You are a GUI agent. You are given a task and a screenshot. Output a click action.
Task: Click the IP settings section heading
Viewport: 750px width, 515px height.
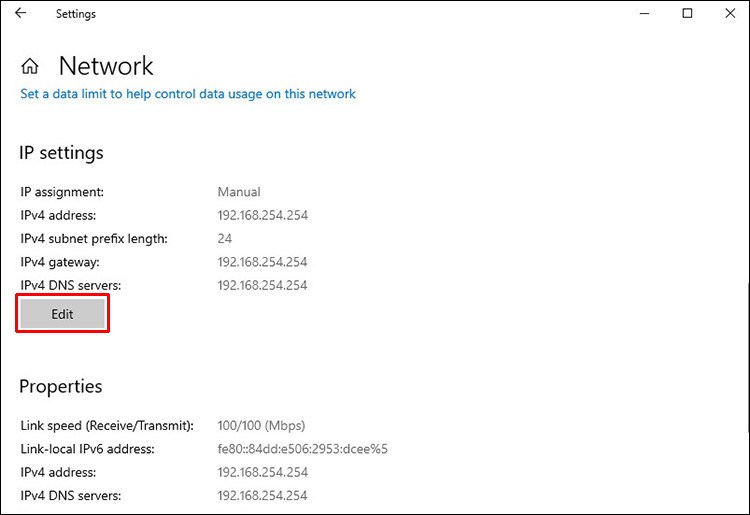tap(61, 153)
